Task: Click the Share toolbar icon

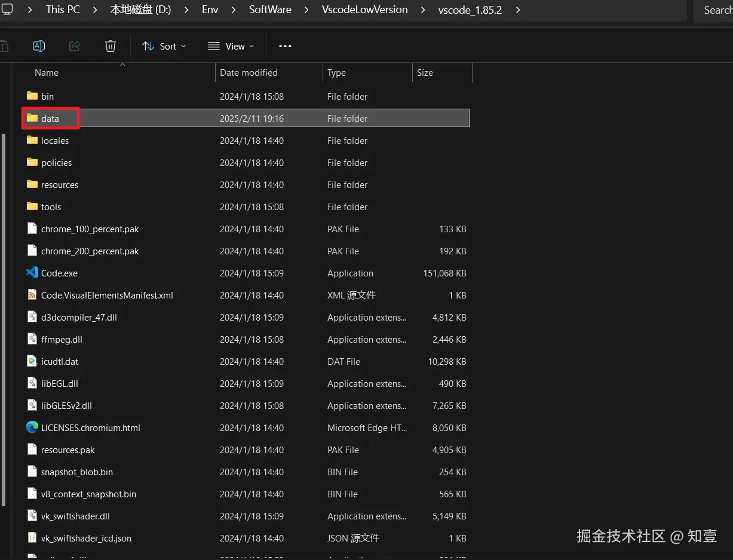Action: pyautogui.click(x=75, y=46)
